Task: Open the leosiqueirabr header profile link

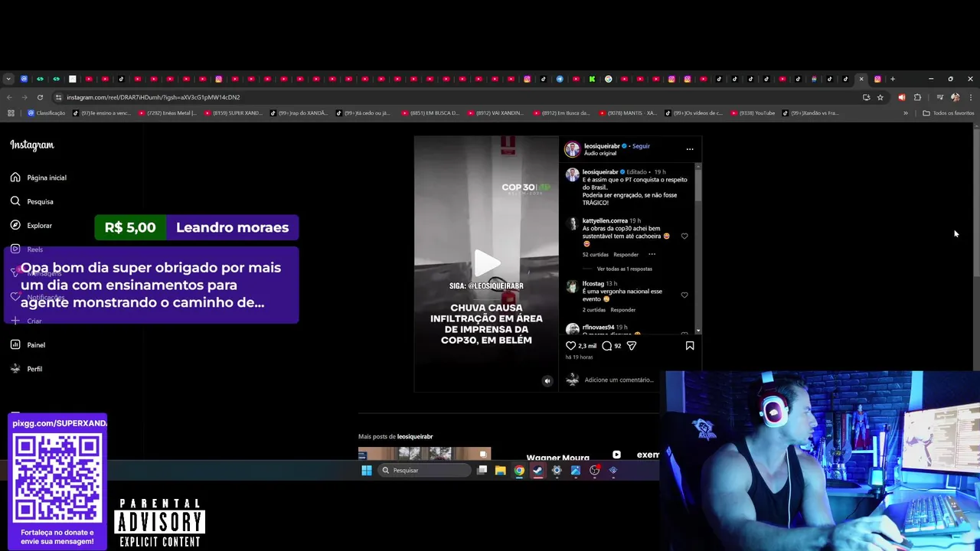Action: pos(601,146)
